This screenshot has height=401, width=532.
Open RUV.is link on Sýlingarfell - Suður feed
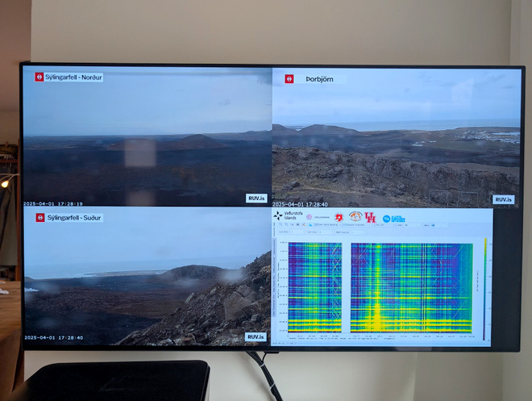[256, 336]
